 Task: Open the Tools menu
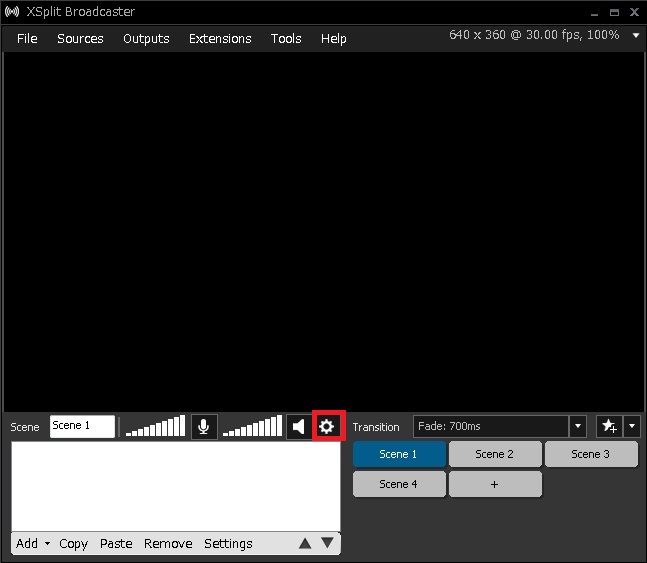tap(286, 38)
